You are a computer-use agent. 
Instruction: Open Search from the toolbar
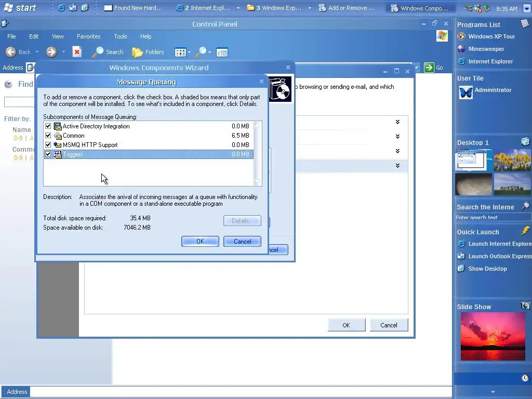coord(108,52)
